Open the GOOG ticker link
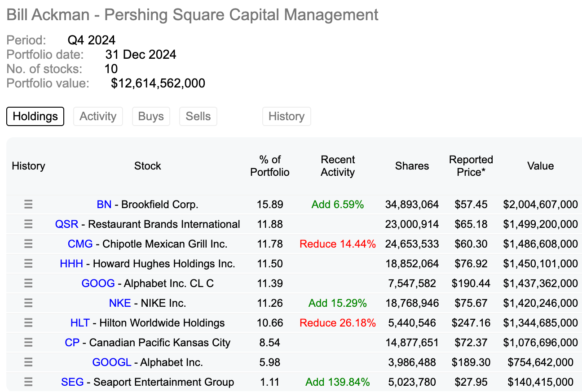582x392 pixels. click(x=98, y=283)
